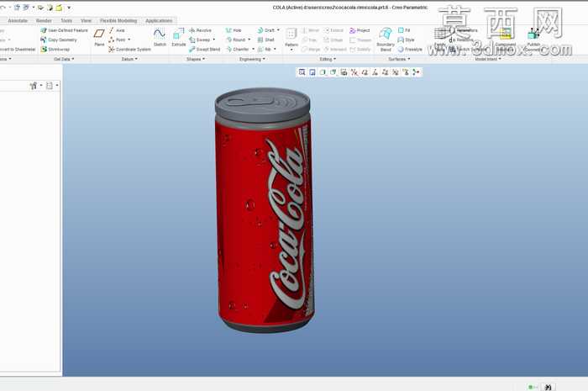Launch the Swept Blend tool
Viewport: 588px width, 391px height.
tap(204, 49)
